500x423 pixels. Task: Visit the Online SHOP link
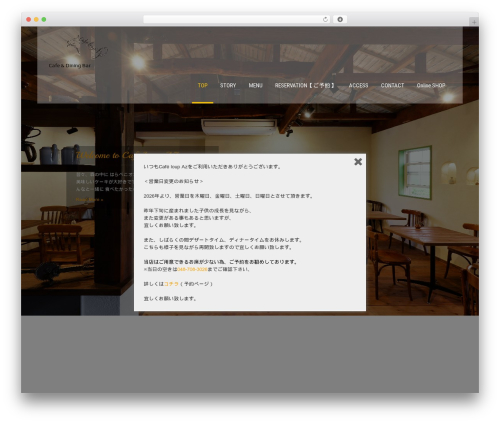click(431, 86)
